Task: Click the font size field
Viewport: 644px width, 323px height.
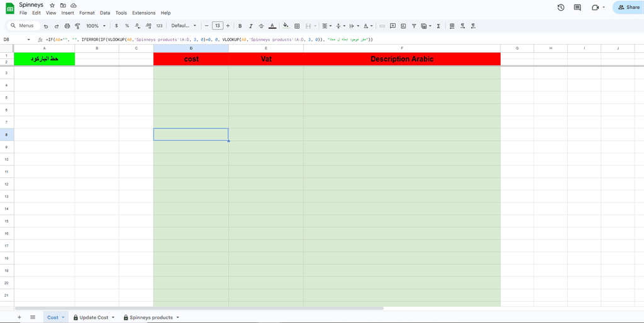Action: pyautogui.click(x=217, y=26)
